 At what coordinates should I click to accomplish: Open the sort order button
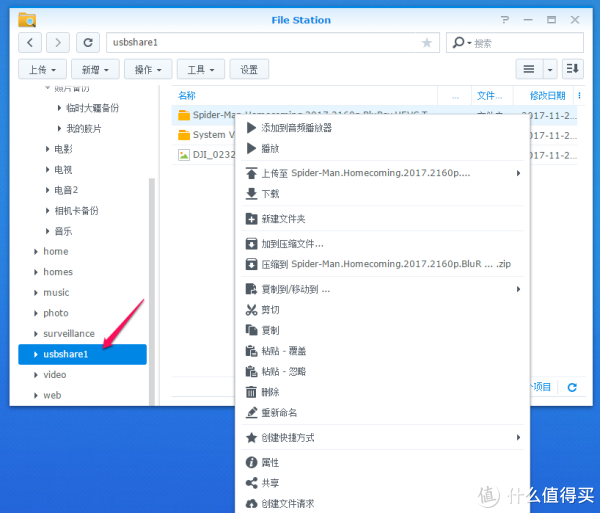pyautogui.click(x=573, y=69)
